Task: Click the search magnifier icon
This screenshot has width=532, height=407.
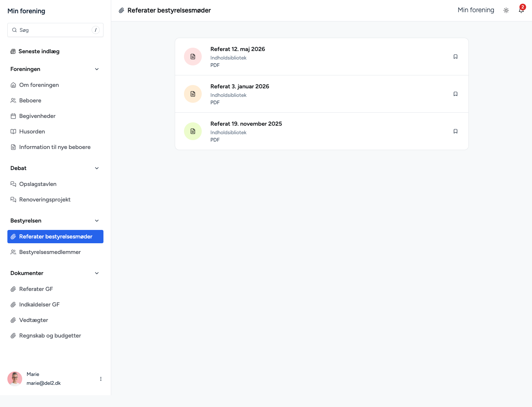Action: click(14, 30)
